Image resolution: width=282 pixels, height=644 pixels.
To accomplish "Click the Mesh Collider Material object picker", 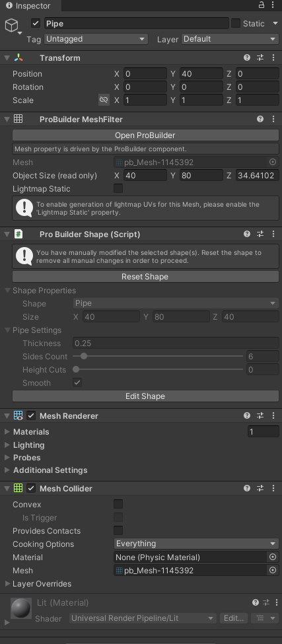I will (273, 557).
